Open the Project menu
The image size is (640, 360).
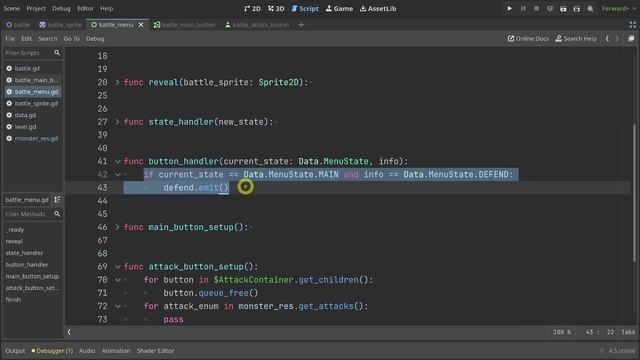36,9
